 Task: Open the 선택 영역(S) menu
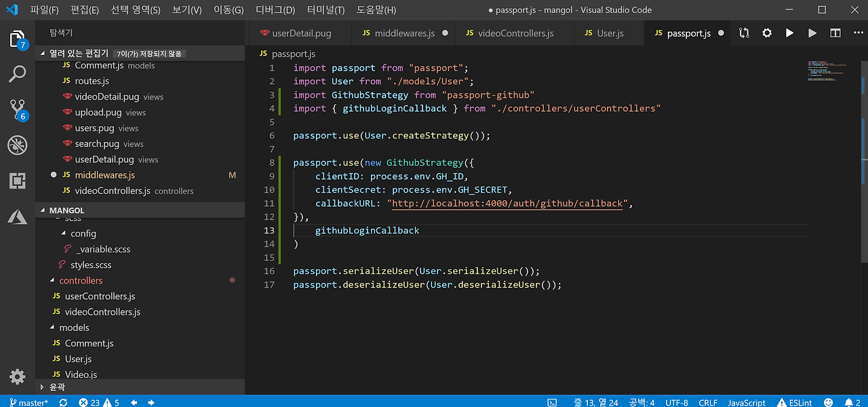136,9
